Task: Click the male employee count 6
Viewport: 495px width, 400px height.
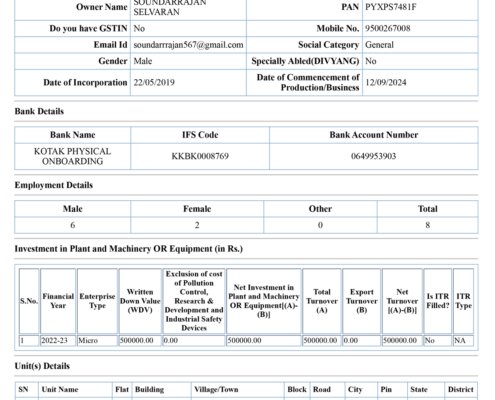Action: [x=73, y=225]
